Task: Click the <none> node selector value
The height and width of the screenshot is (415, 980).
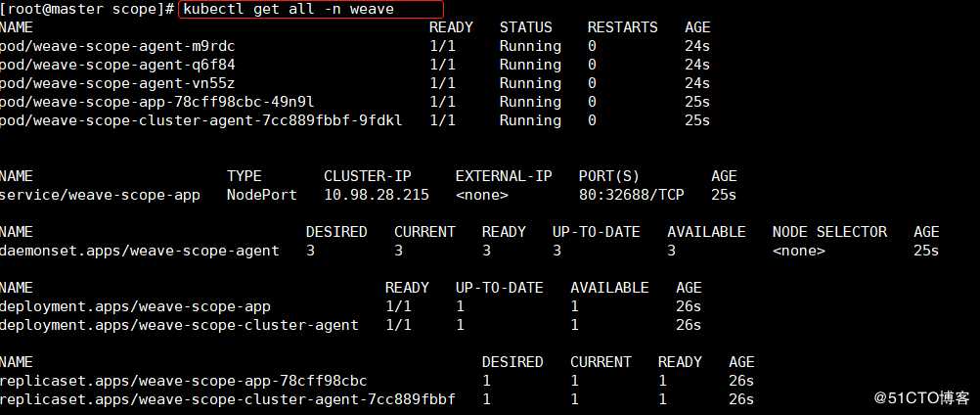Action: pyautogui.click(x=799, y=251)
